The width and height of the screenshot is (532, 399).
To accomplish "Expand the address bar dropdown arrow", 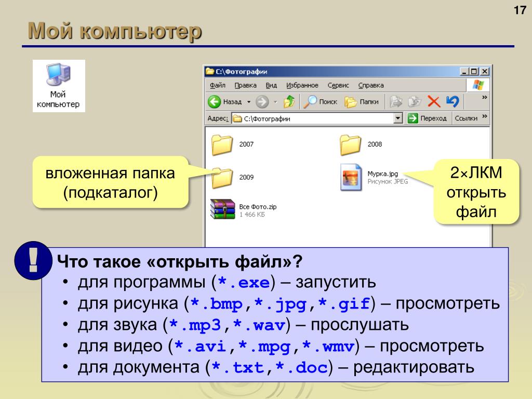I will coord(398,118).
